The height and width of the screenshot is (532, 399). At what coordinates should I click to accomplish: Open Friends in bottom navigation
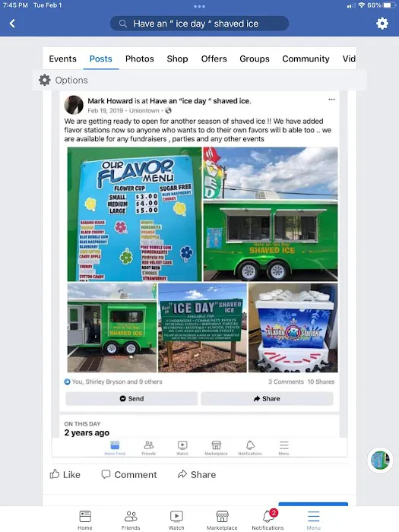[131, 520]
